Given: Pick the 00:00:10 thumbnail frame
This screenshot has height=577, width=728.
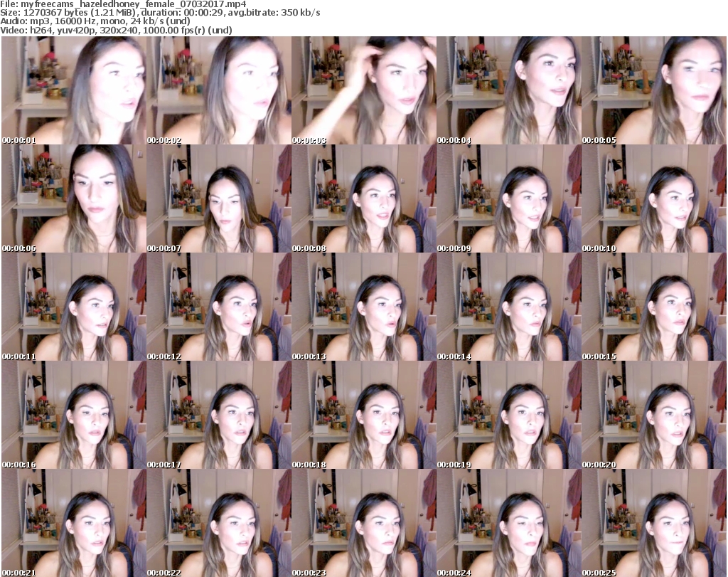Looking at the screenshot, I should point(654,198).
